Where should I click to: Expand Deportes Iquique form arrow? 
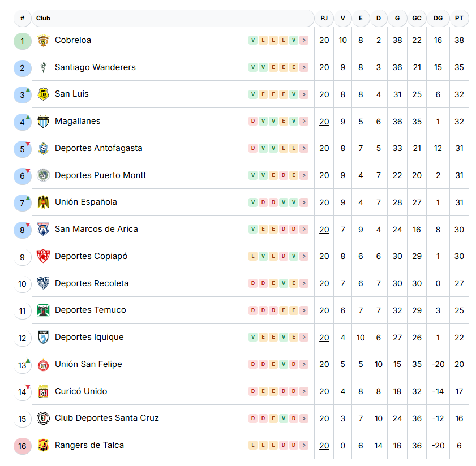coord(304,337)
